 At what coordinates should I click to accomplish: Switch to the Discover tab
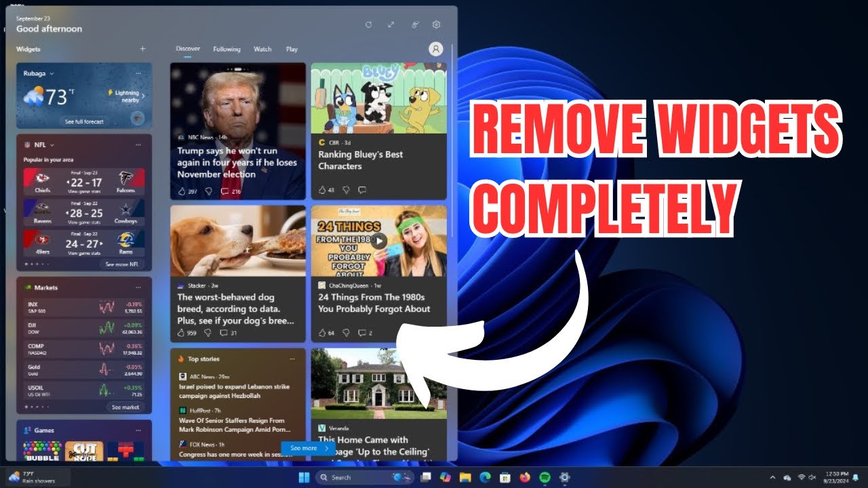tap(188, 49)
